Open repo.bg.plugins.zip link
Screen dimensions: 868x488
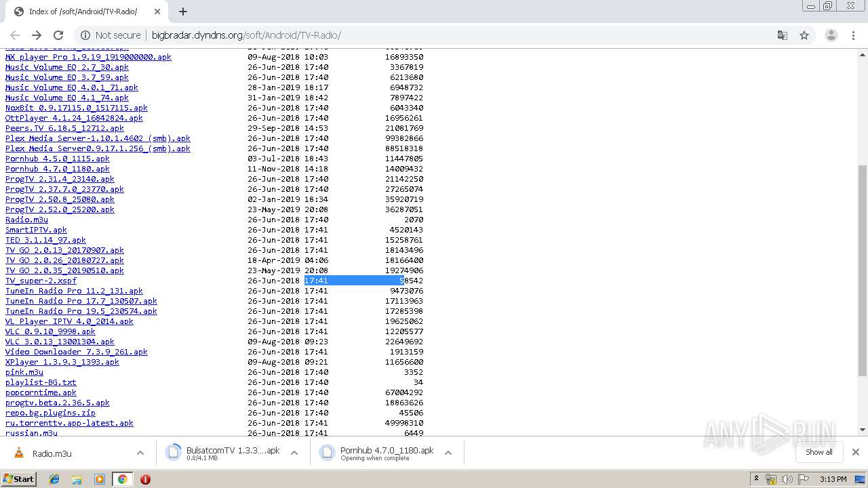point(50,413)
